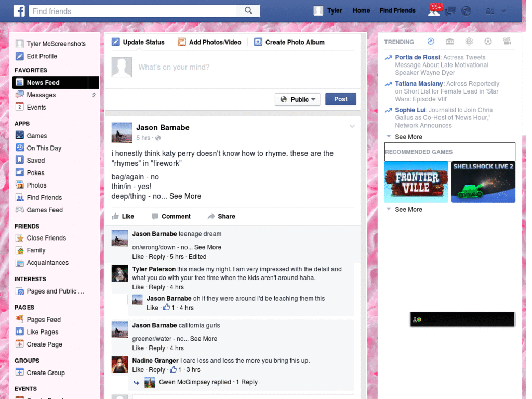This screenshot has height=399, width=532.
Task: Click the Pages Feed flag icon
Action: pyautogui.click(x=20, y=319)
